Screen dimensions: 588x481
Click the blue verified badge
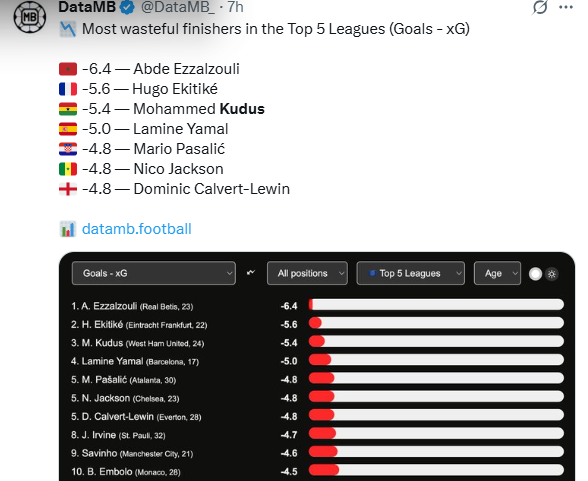(127, 7)
